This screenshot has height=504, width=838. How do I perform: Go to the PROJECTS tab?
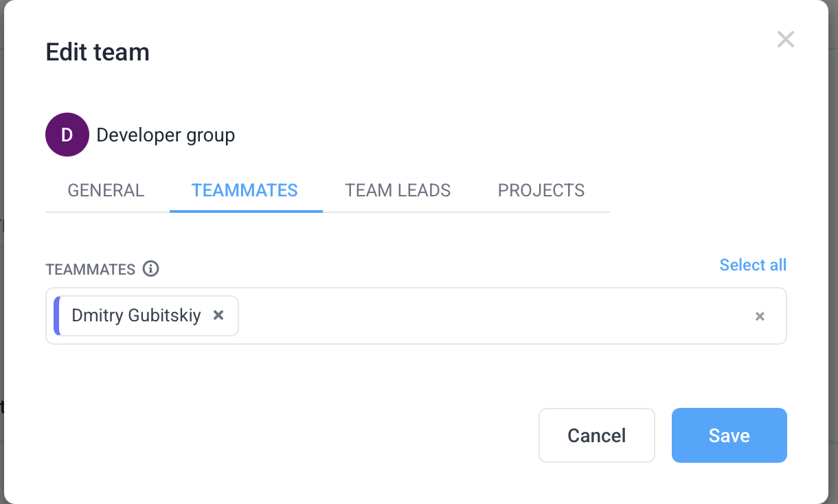541,190
